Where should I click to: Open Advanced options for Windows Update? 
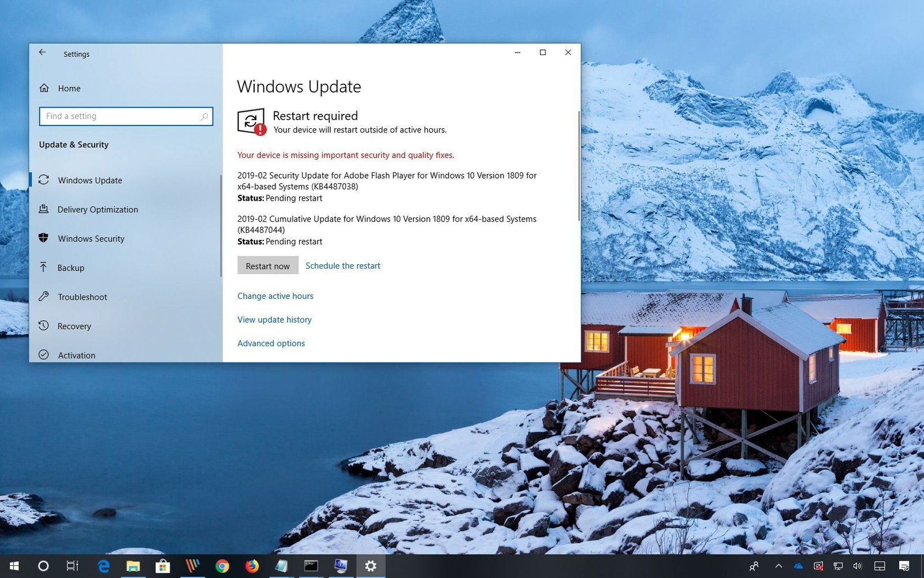point(271,343)
